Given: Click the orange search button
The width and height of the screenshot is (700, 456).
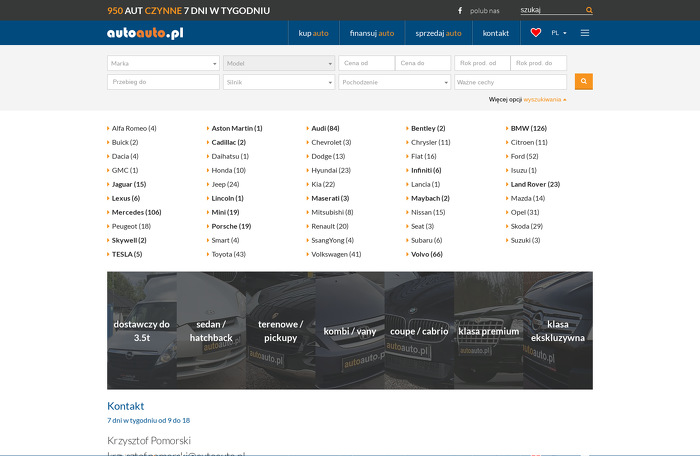Looking at the screenshot, I should tap(583, 81).
